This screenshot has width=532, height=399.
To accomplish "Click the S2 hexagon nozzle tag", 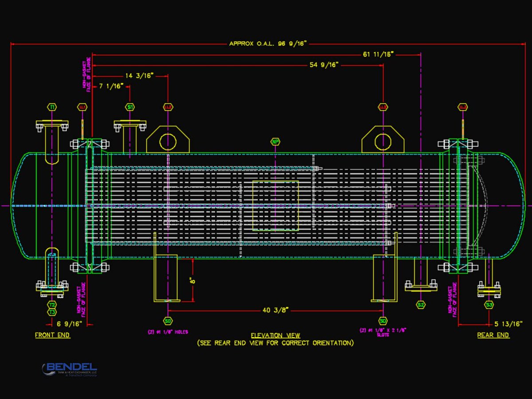I will point(421,305).
